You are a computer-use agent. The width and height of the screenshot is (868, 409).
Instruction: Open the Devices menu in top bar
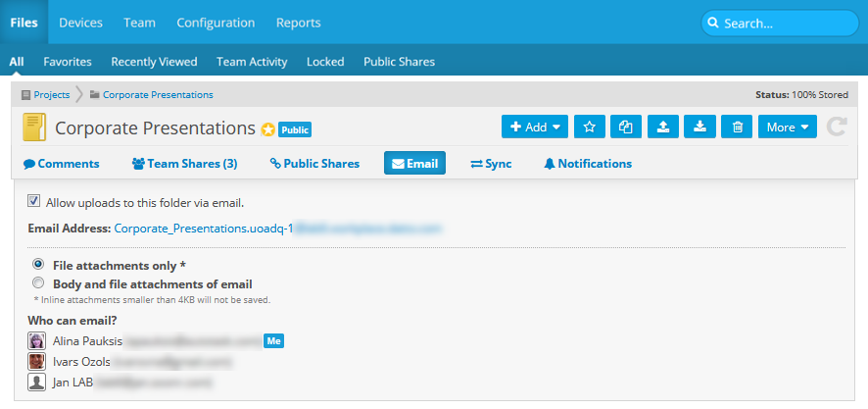click(80, 23)
